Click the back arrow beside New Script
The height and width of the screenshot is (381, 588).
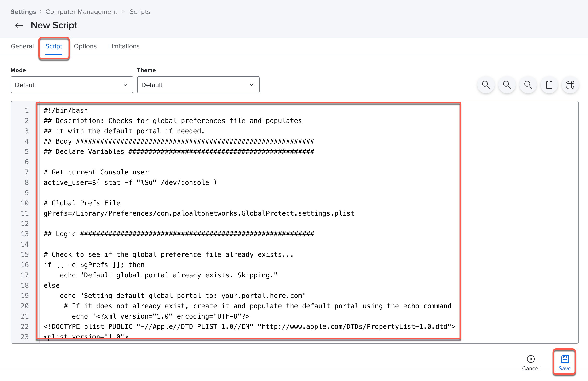pos(19,25)
